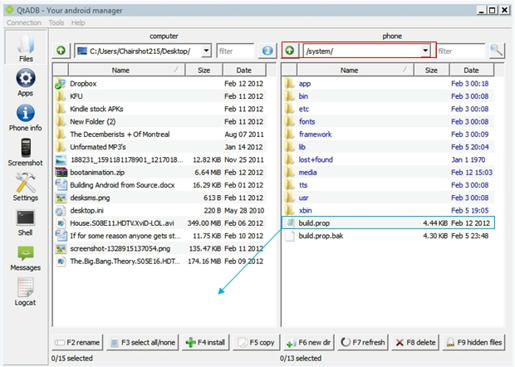515x367 pixels.
Task: Select the etc folder on phone
Action: pos(388,109)
